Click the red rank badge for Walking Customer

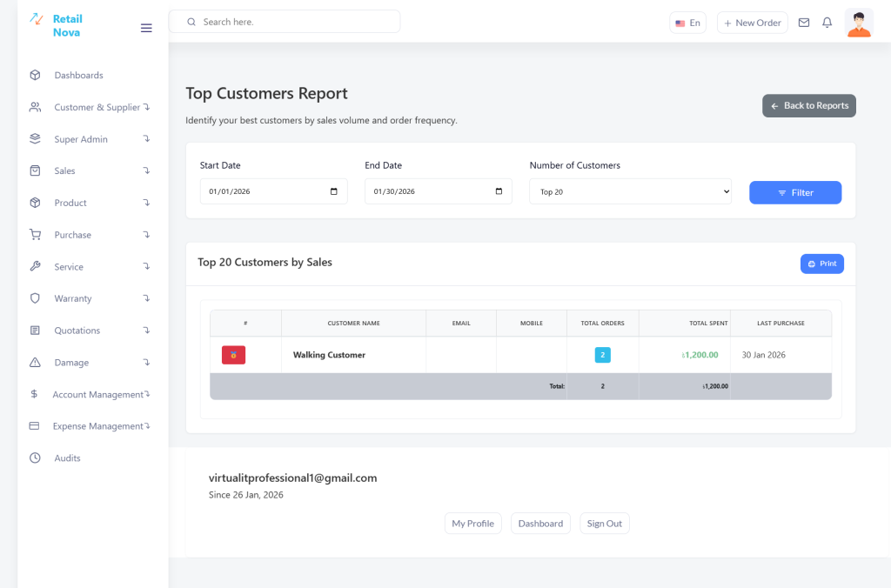coord(233,355)
